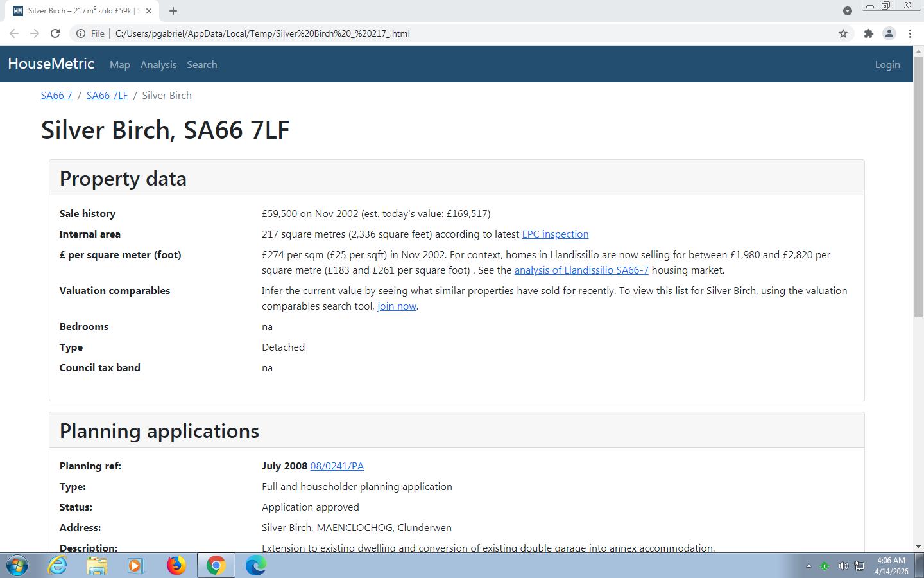Bookmark this page with the star icon
The width and height of the screenshot is (924, 578).
point(843,33)
